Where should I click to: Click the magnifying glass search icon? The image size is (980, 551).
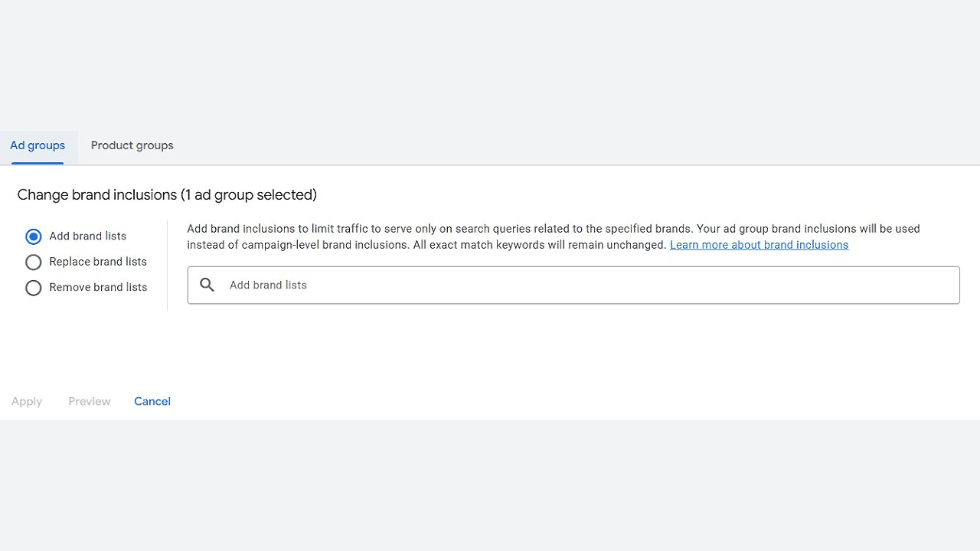[x=207, y=285]
